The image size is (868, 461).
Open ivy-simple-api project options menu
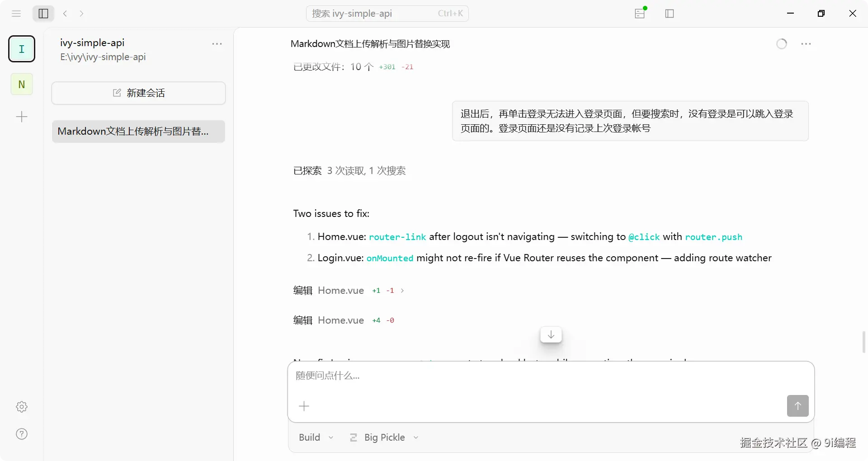click(217, 44)
